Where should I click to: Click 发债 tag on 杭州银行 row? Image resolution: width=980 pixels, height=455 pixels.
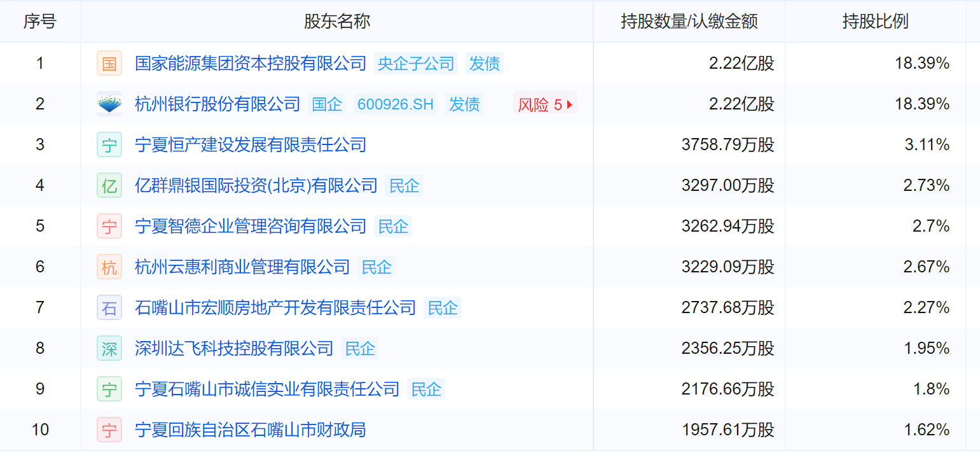point(464,104)
